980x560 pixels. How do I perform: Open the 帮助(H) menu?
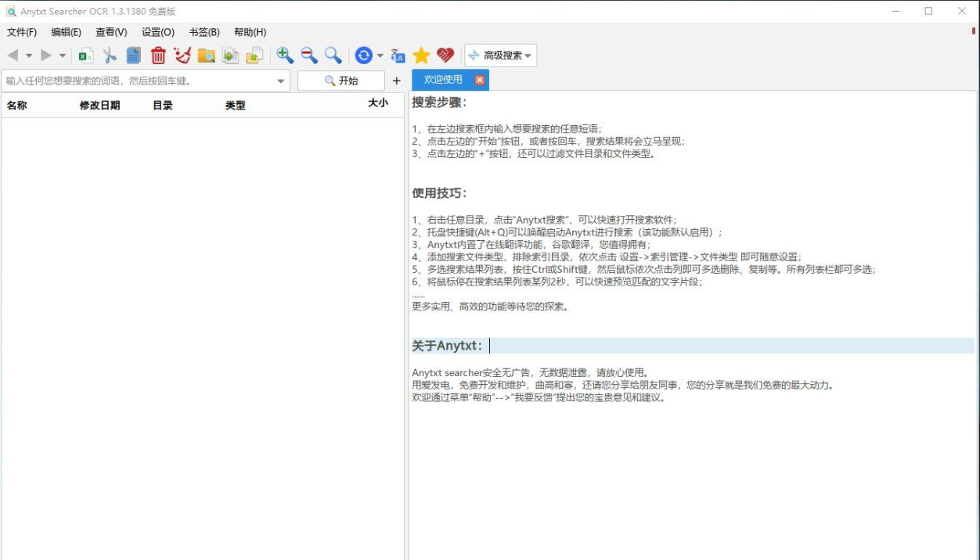pyautogui.click(x=250, y=32)
